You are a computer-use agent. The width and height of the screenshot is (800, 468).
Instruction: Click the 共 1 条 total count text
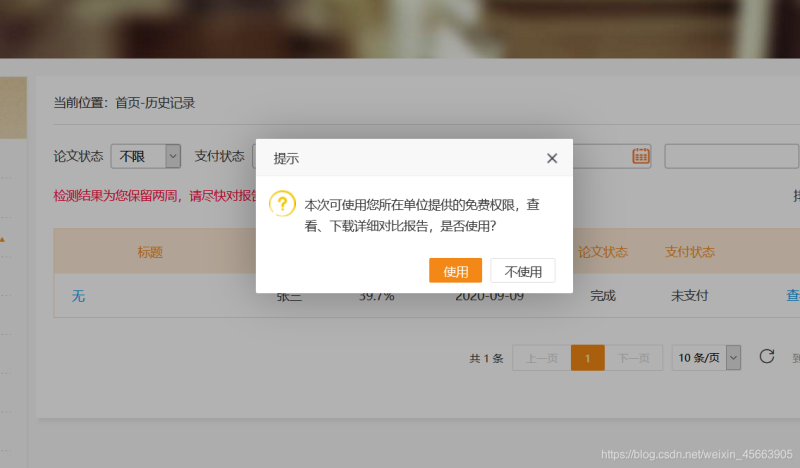[486, 359]
